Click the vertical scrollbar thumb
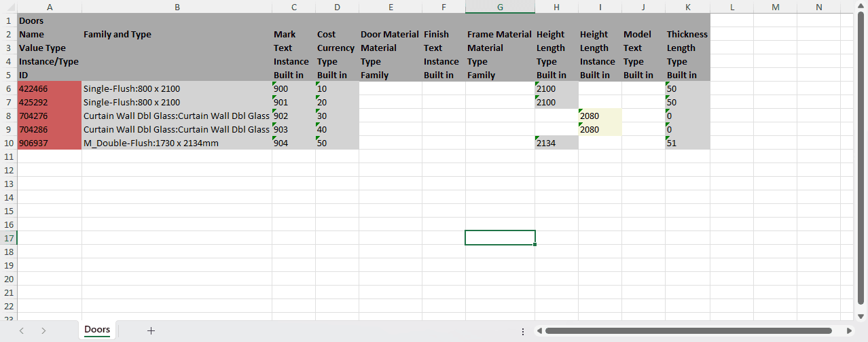 coord(862,158)
